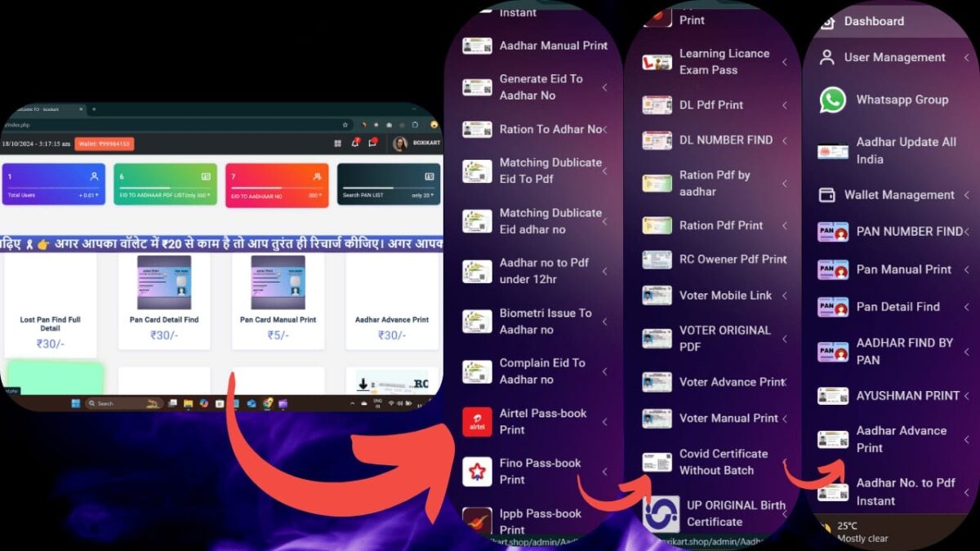
Task: Open the messages icon beside the bell
Action: (x=372, y=143)
